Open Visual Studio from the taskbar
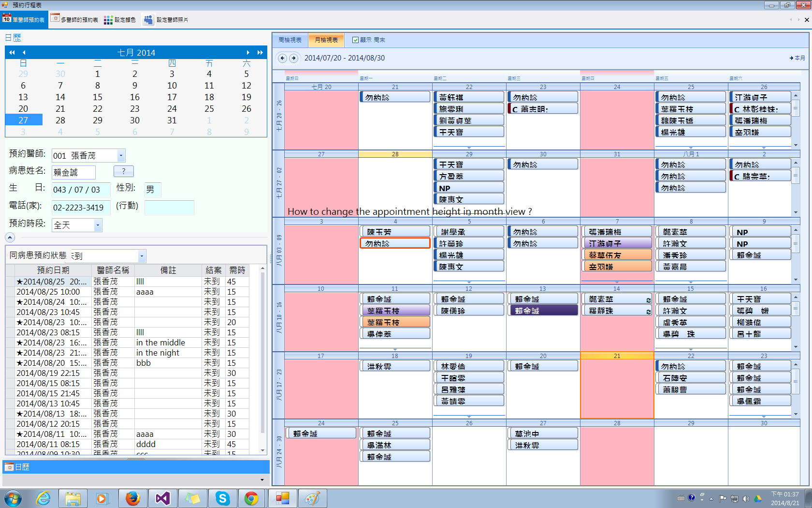Viewport: 812px width, 508px height. 163,498
